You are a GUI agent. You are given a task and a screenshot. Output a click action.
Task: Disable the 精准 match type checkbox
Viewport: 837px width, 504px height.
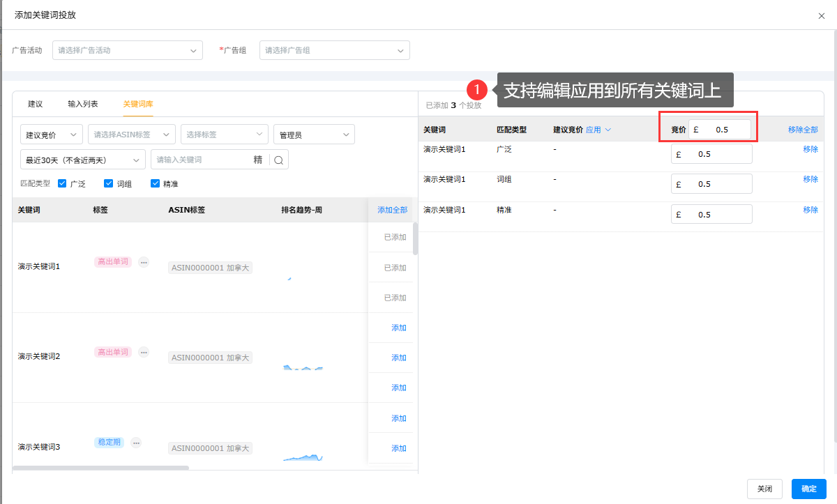(x=156, y=184)
